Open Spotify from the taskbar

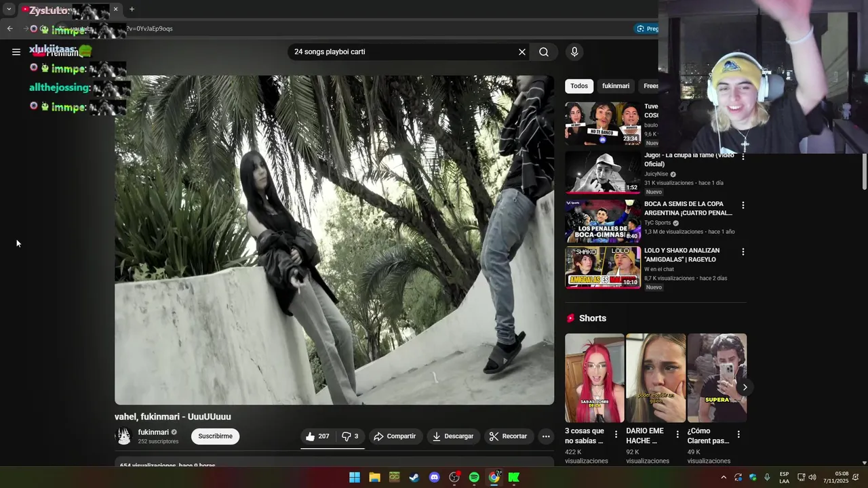pos(474,477)
